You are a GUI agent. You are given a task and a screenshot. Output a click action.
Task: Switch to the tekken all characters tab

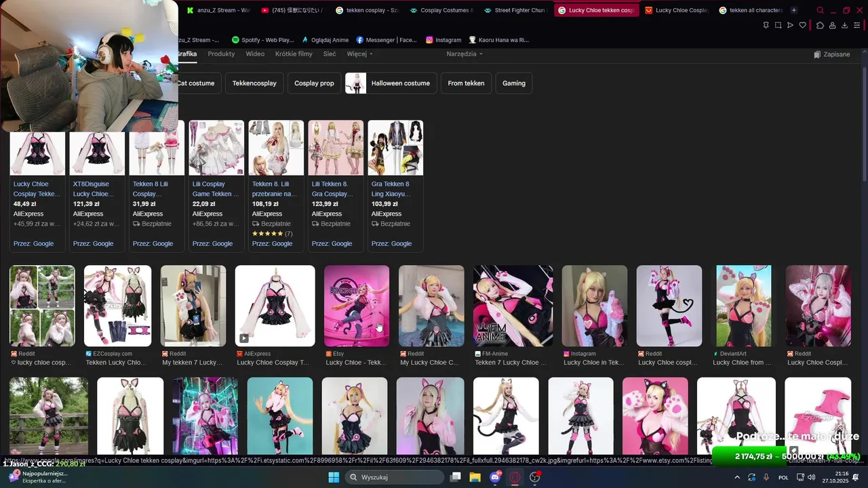coord(750,10)
